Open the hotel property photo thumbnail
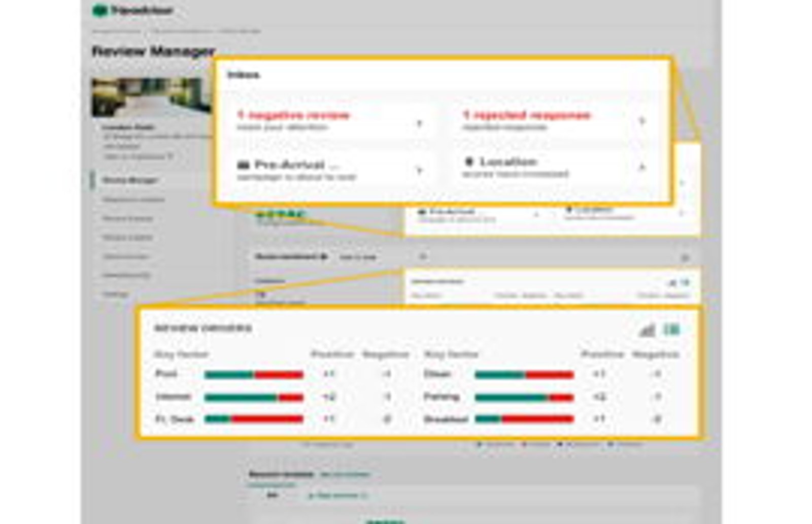The image size is (812, 524). (x=152, y=97)
